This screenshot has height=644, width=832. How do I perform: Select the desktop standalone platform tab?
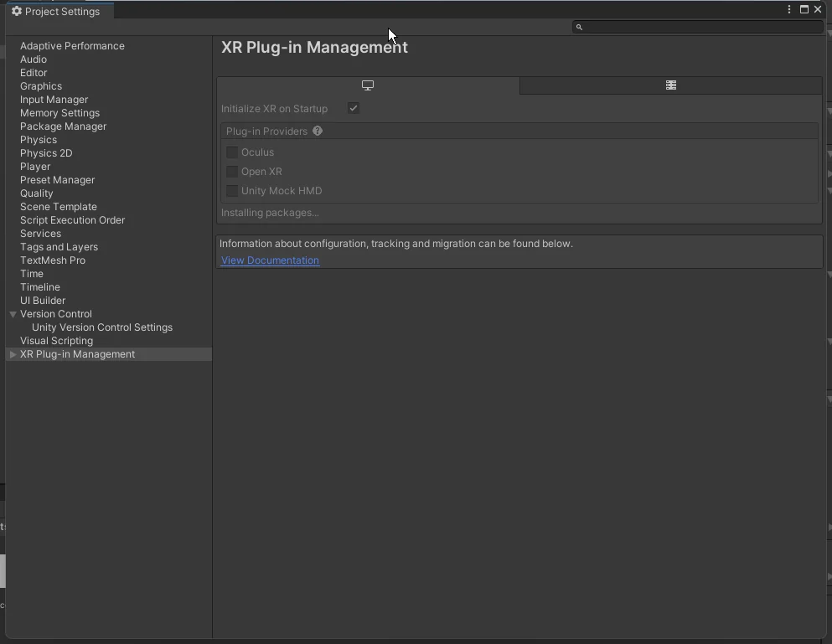tap(368, 85)
